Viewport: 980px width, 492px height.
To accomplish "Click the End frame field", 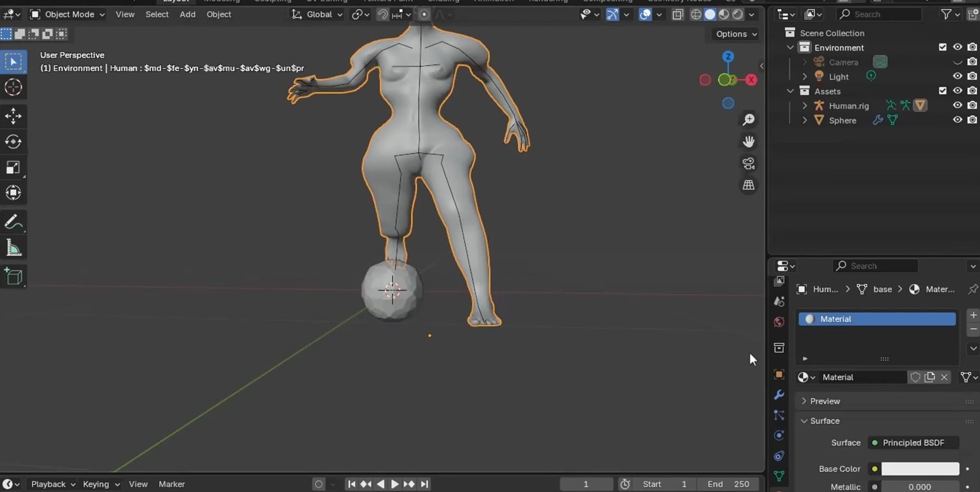I will pyautogui.click(x=729, y=484).
